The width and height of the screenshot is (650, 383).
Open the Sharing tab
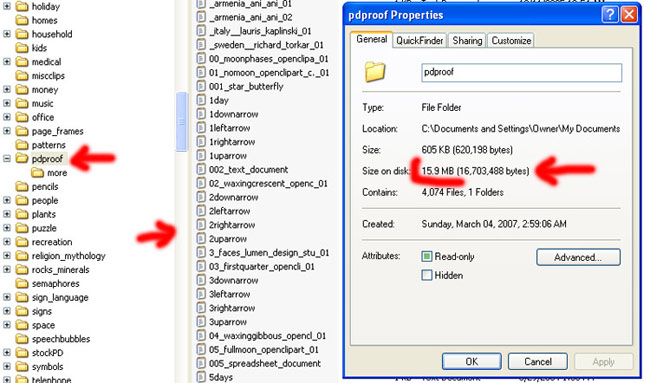[467, 41]
